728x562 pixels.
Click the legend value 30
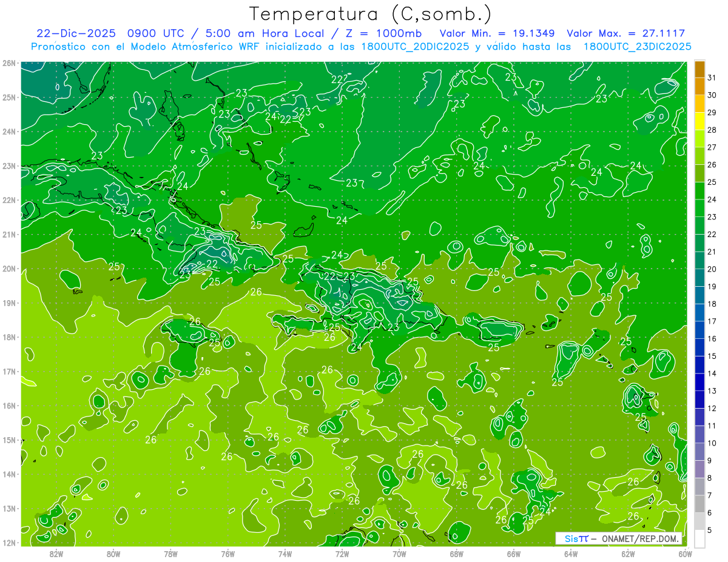712,95
